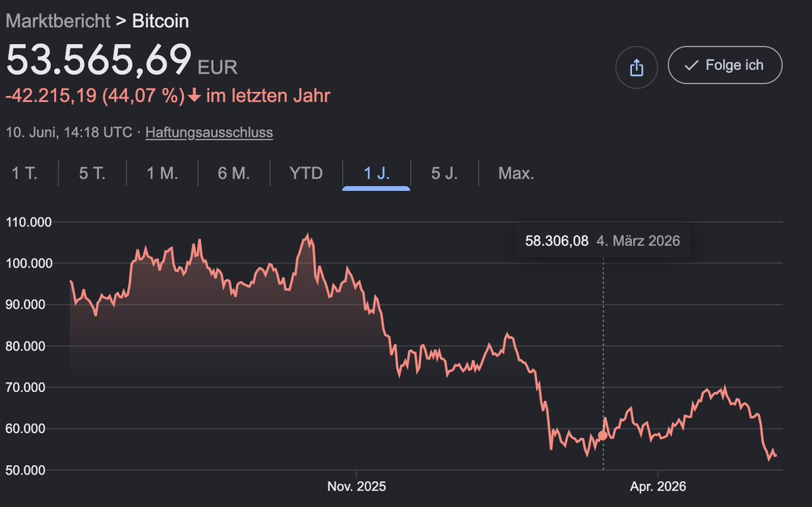Click the checkmark icon in Folge ich
Image resolution: width=812 pixels, height=507 pixels.
pos(691,66)
